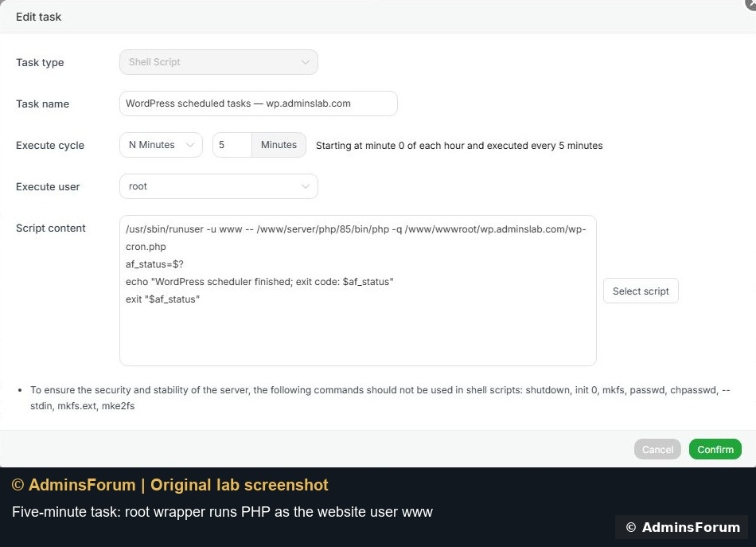756x547 pixels.
Task: Click the Execute user label
Action: pyautogui.click(x=48, y=186)
